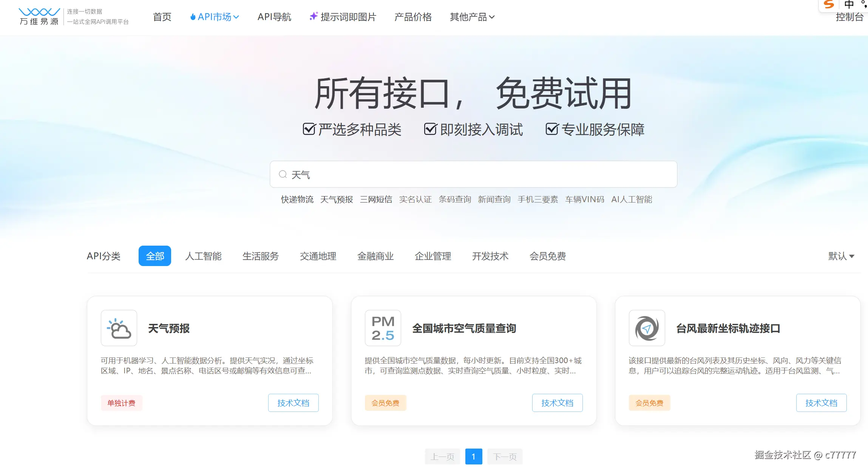
Task: Click the checkbox next to 专业服务保障
Action: click(552, 129)
